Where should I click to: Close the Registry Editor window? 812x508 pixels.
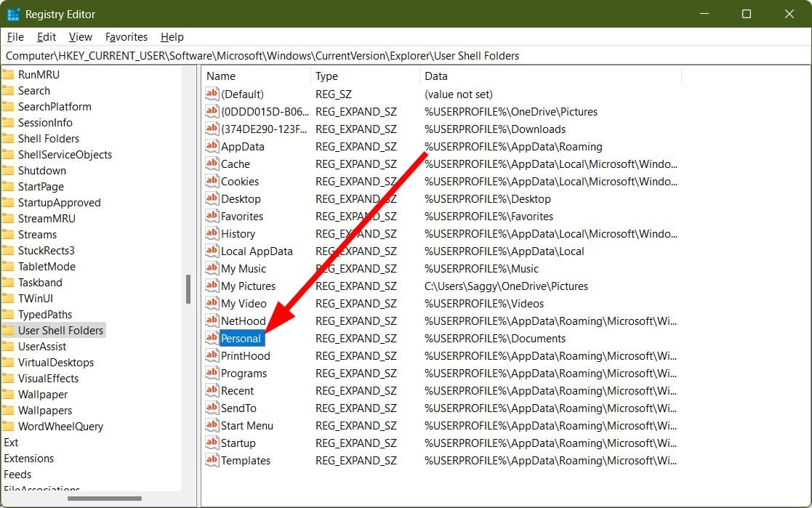click(x=789, y=14)
